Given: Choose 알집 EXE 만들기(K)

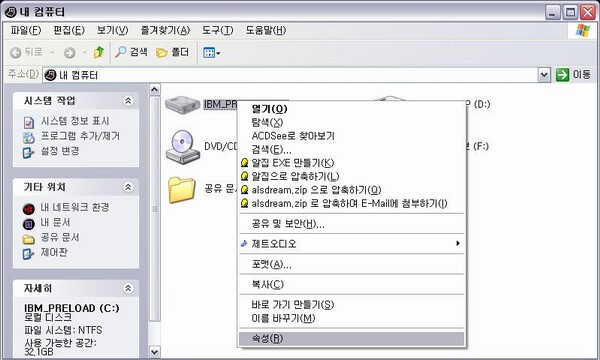Looking at the screenshot, I should point(351,163).
